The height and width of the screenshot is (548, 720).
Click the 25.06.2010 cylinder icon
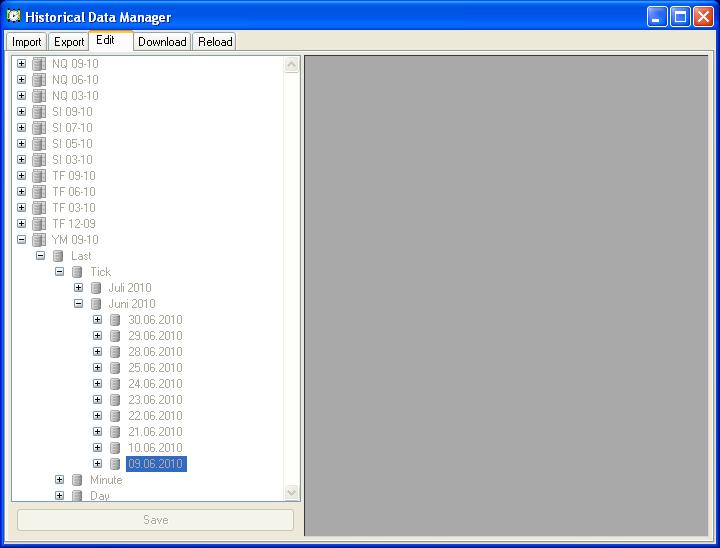click(115, 367)
